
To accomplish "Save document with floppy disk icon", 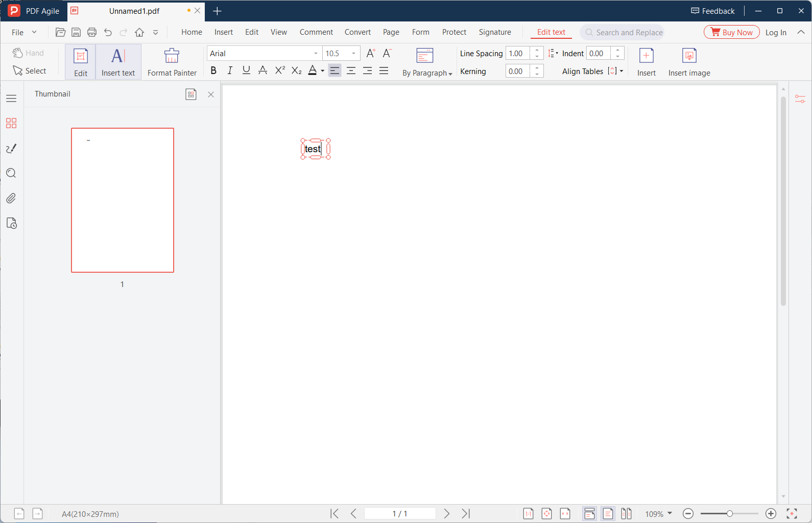I will (76, 32).
